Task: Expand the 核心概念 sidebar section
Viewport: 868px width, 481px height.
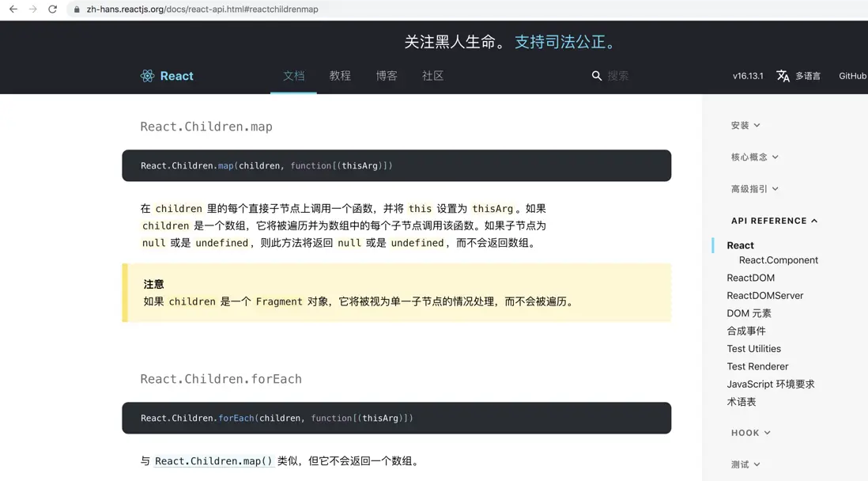Action: [754, 157]
